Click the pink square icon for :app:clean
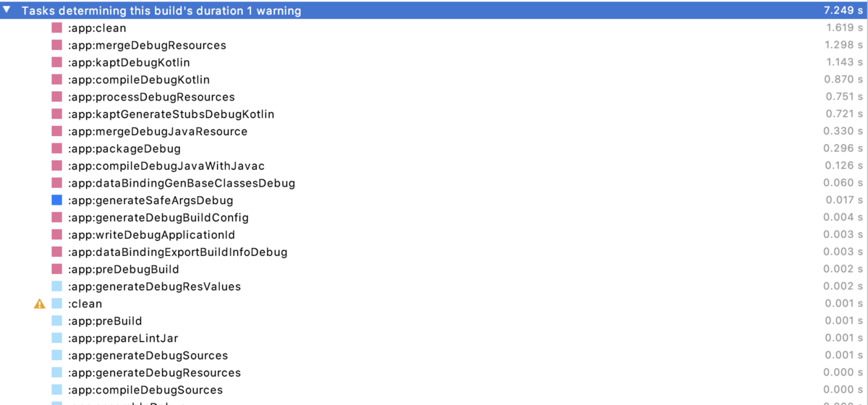The width and height of the screenshot is (868, 405). click(x=57, y=28)
